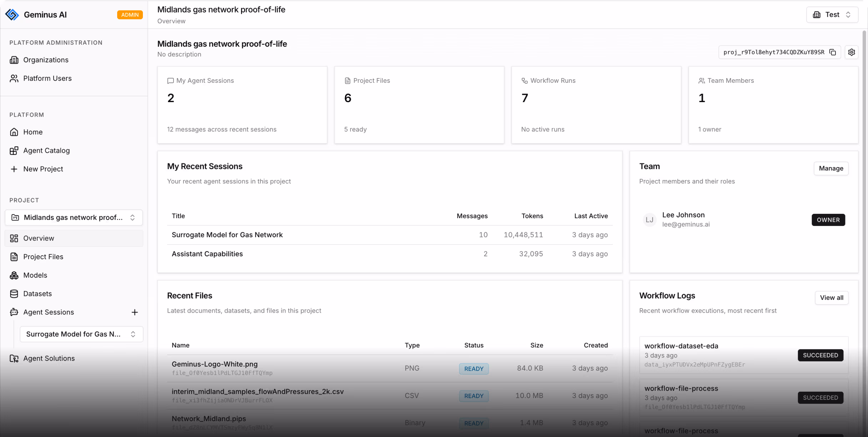Click the Manage team button

point(831,169)
